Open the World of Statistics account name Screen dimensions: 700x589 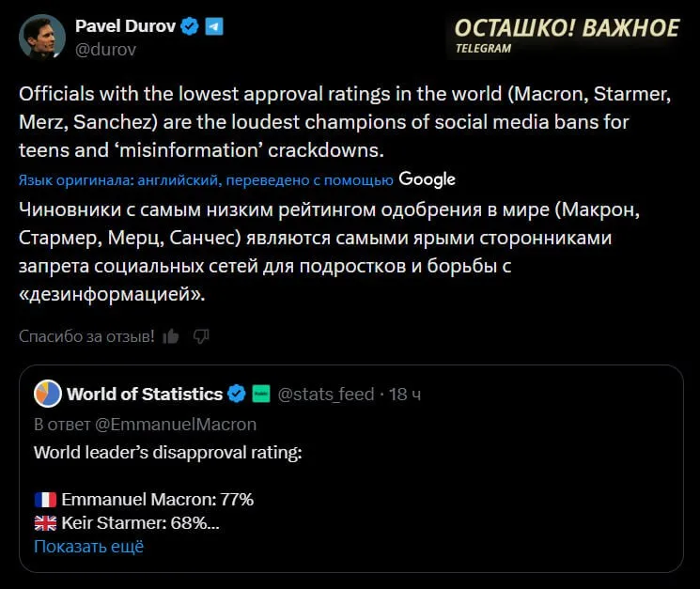tap(145, 394)
